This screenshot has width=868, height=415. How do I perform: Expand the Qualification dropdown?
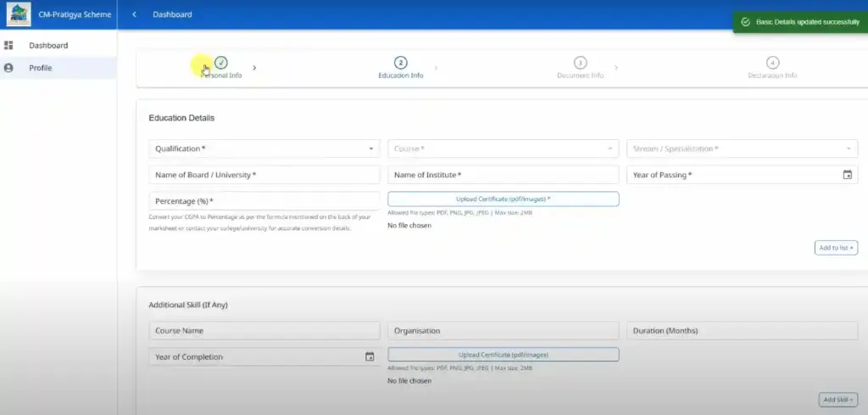click(264, 149)
